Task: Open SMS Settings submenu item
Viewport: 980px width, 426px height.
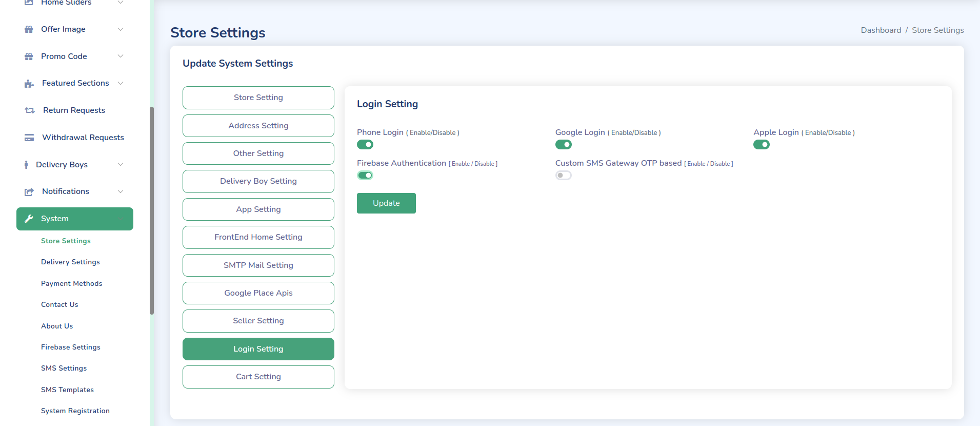Action: 64,368
